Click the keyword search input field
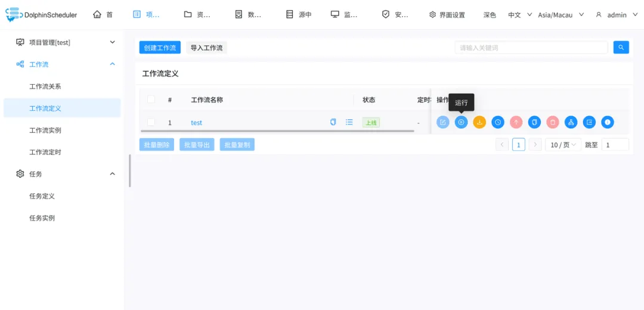Viewport: 644px width, 310px height. point(531,48)
